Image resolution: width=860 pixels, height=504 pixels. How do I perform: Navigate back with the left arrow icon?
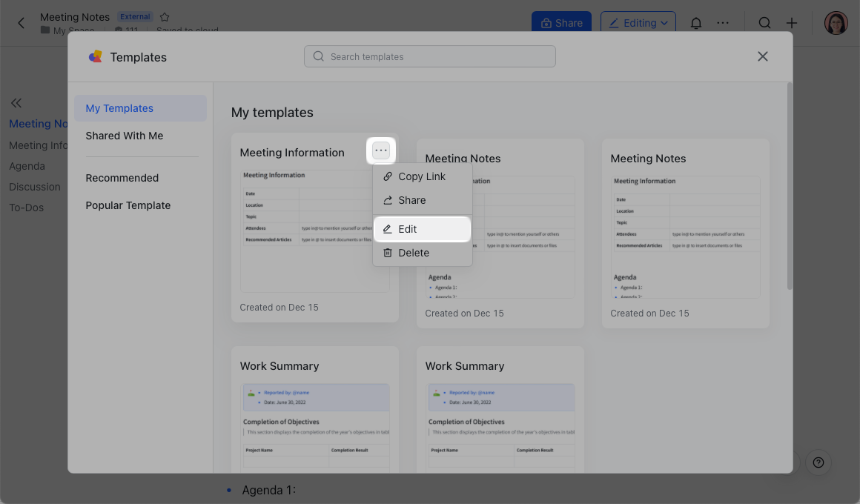click(20, 23)
